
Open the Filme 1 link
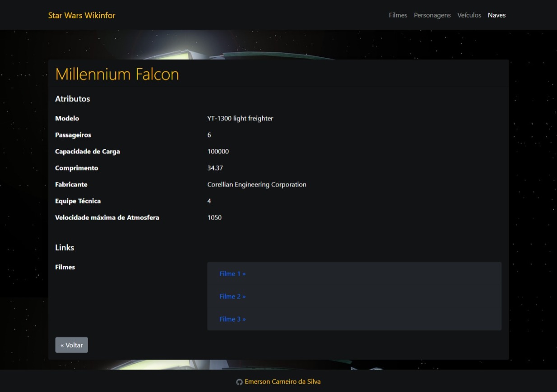232,273
